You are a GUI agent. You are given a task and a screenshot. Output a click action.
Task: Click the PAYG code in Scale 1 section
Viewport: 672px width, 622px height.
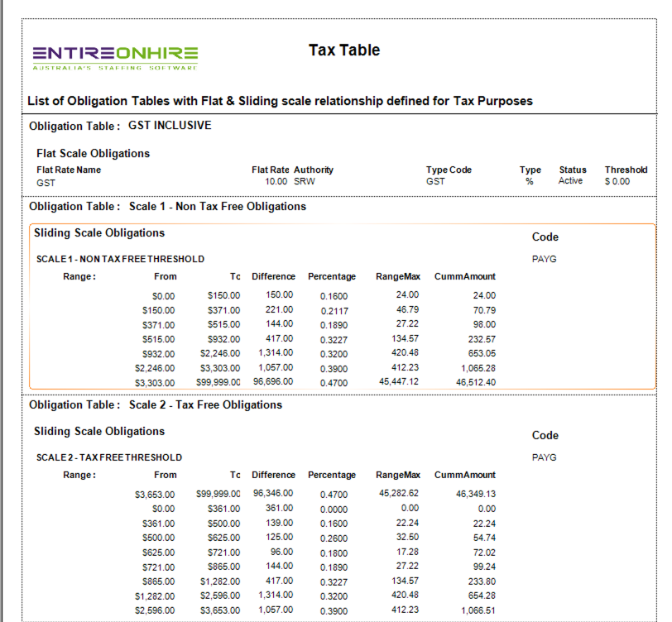[x=544, y=260]
